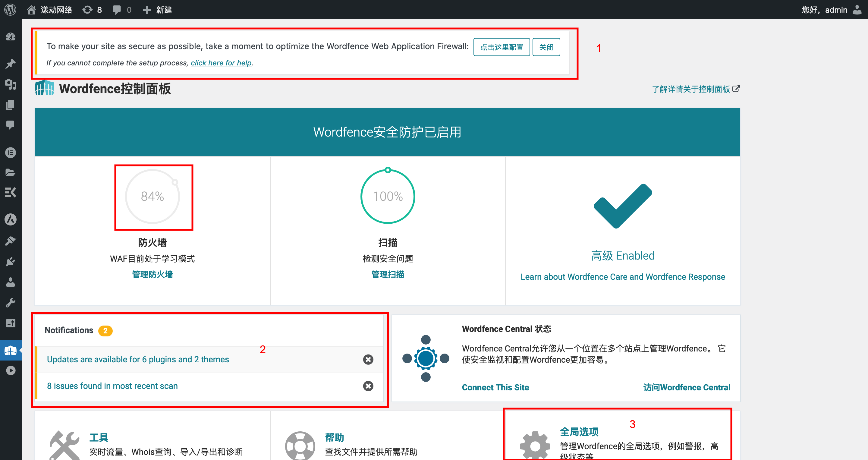
Task: Click the collapse menu play icon
Action: coord(11,370)
